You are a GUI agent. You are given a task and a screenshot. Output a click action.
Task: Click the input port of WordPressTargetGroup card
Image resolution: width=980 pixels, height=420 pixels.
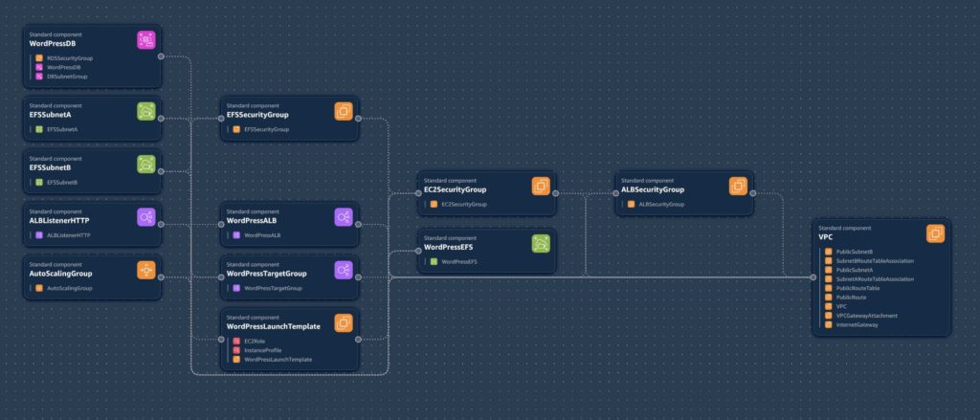tap(221, 276)
